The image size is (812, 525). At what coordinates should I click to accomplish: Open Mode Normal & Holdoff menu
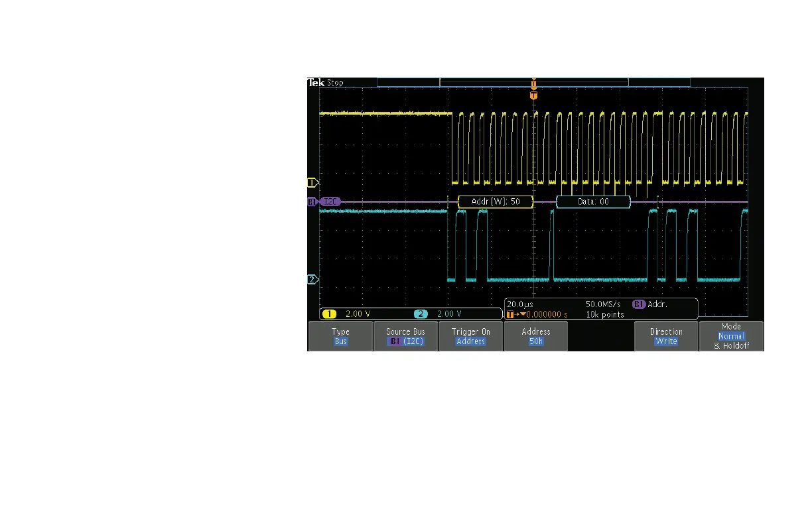point(731,336)
